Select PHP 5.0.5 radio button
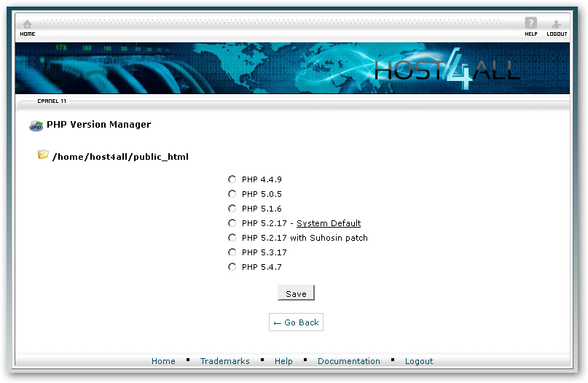 click(232, 194)
